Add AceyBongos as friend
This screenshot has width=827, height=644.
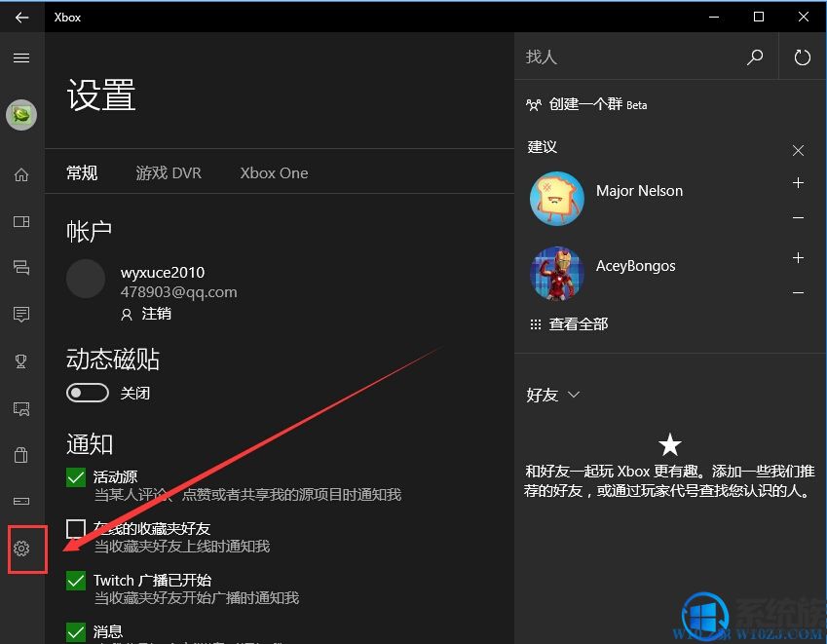(798, 257)
